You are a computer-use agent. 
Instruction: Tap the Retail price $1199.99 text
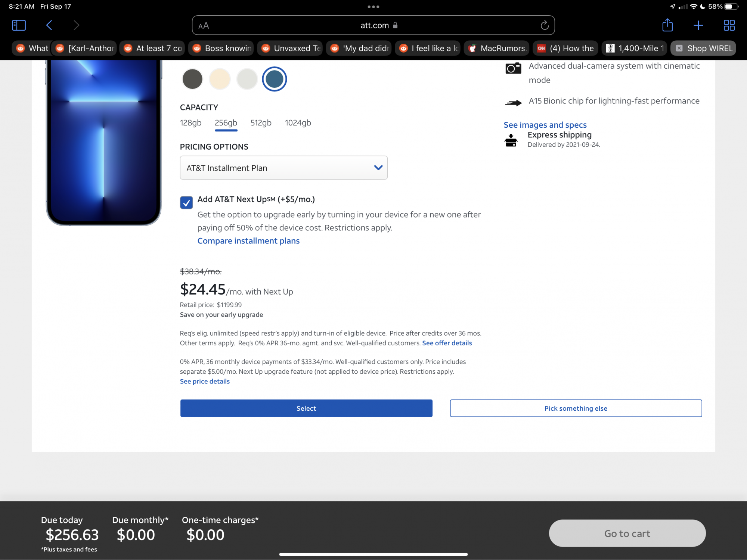pyautogui.click(x=211, y=305)
